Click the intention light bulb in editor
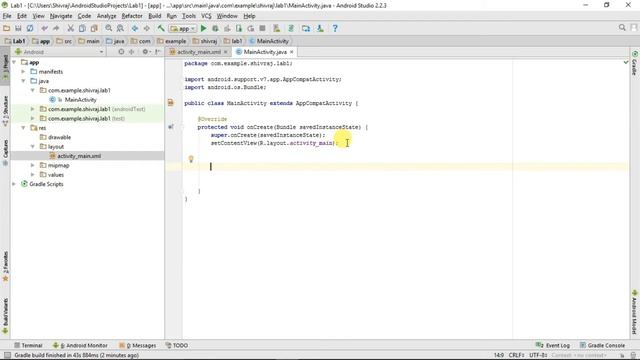The width and height of the screenshot is (640, 360). [x=191, y=159]
